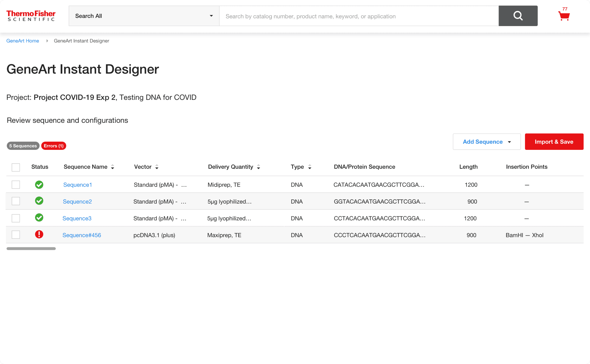Viewport: 590px width, 364px height.
Task: Click into the catalog search input field
Action: point(359,16)
